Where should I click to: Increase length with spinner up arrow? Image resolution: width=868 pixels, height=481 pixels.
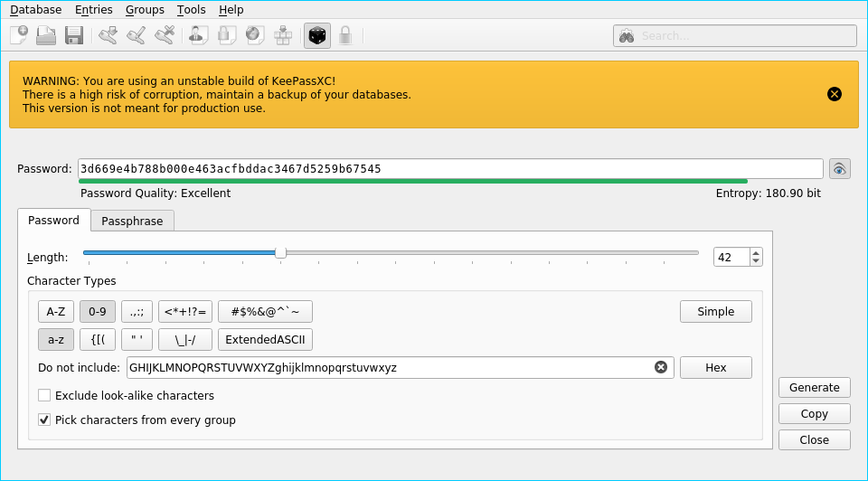756,253
